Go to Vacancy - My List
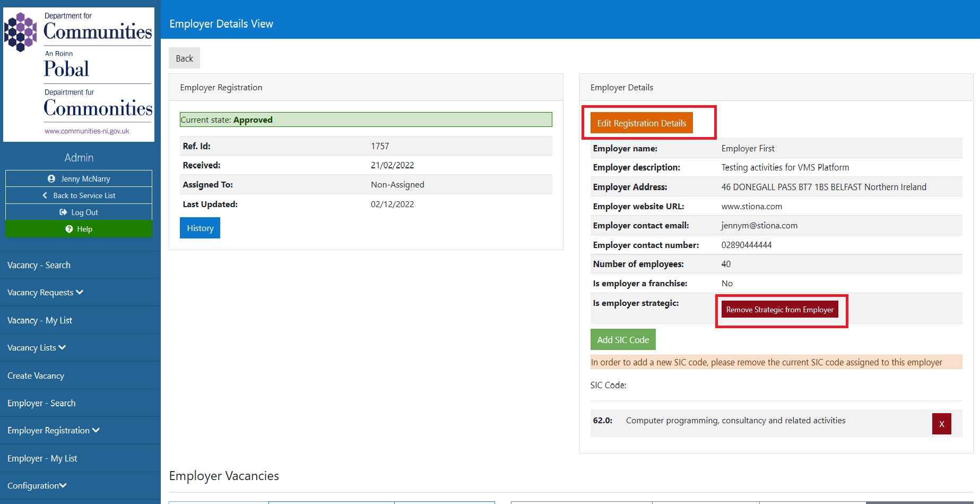 40,320
